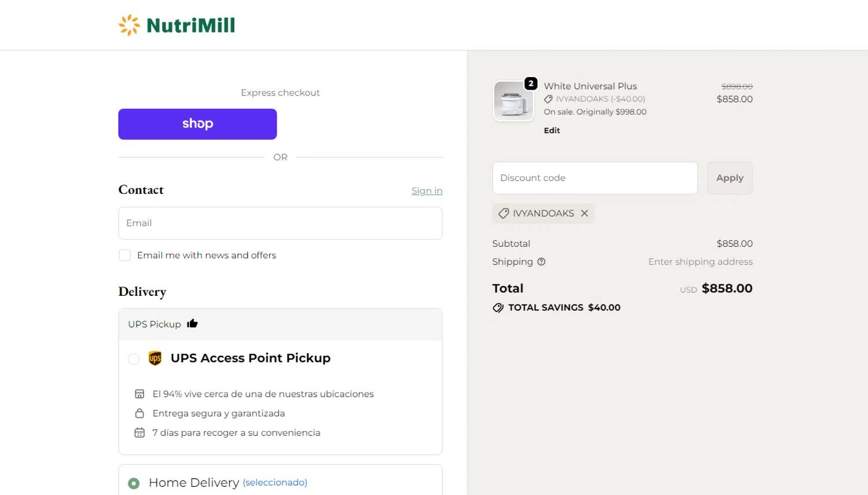The image size is (868, 495).
Task: Choose Home Delivery radio button
Action: point(134,483)
